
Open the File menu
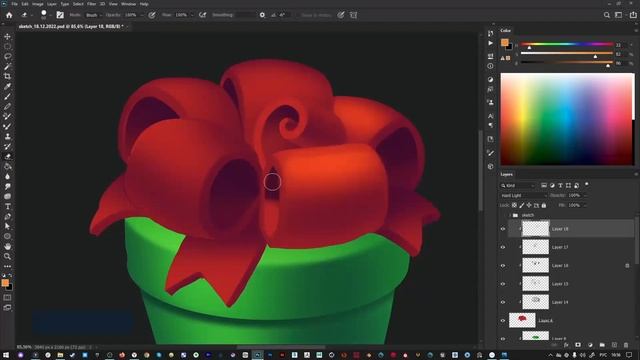point(14,4)
